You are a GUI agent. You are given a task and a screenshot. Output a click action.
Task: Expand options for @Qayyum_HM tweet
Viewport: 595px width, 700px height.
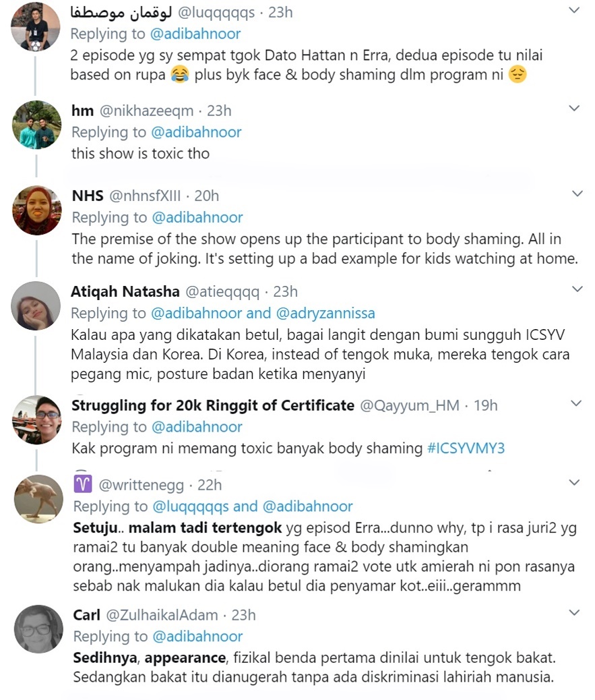tap(576, 403)
